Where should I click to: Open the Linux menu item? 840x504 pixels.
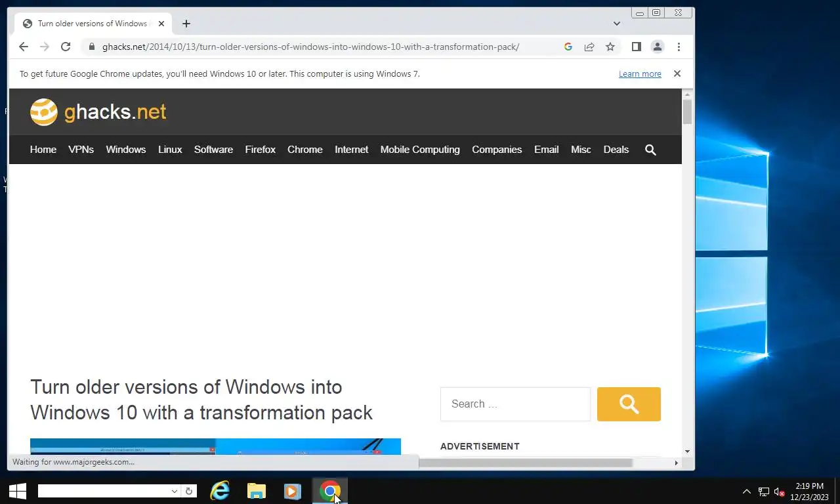coord(170,150)
